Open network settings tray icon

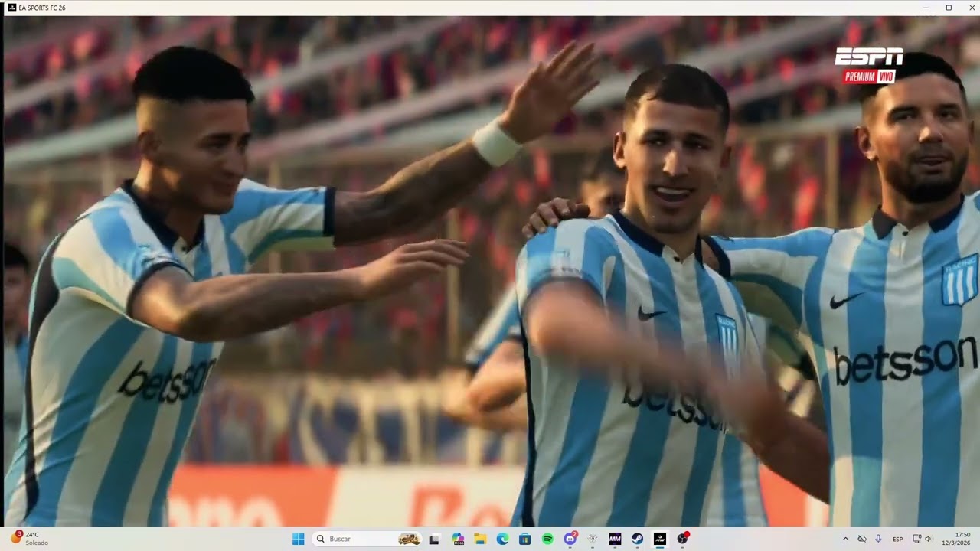917,539
